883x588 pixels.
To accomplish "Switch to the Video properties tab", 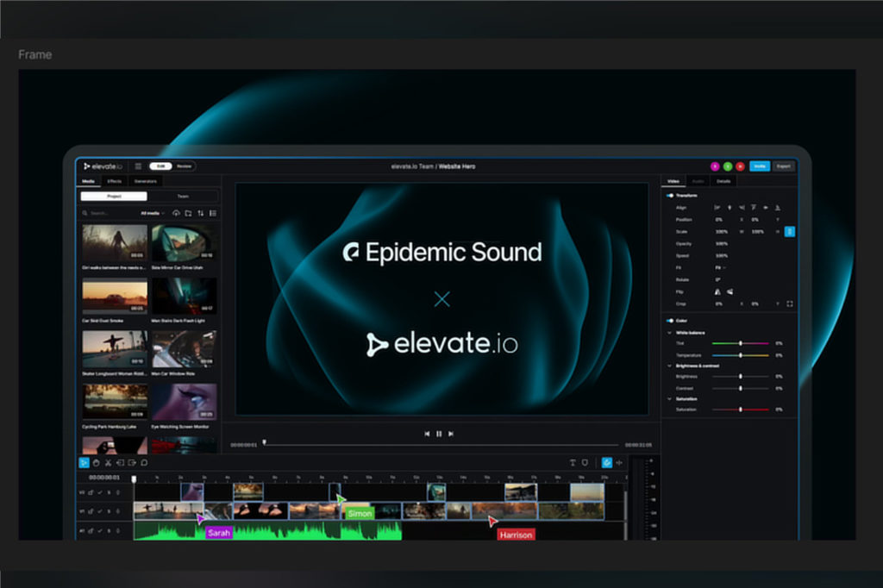I will point(673,181).
